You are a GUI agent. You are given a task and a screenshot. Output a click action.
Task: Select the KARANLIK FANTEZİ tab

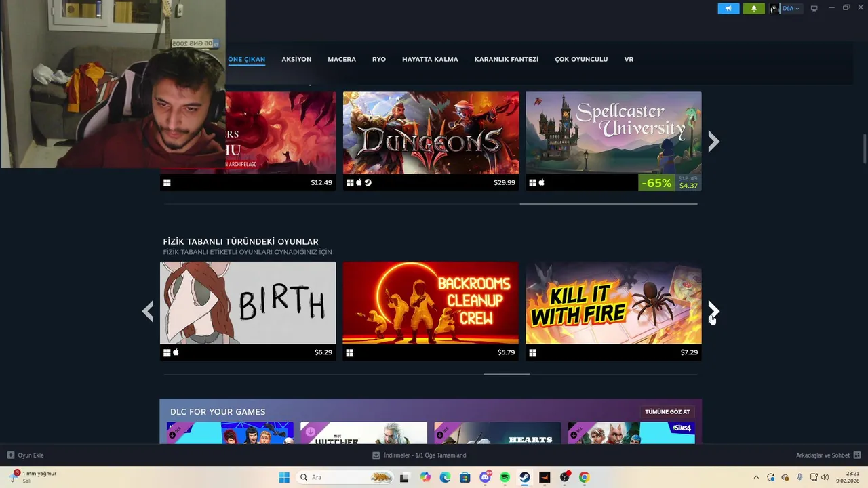[x=507, y=59]
